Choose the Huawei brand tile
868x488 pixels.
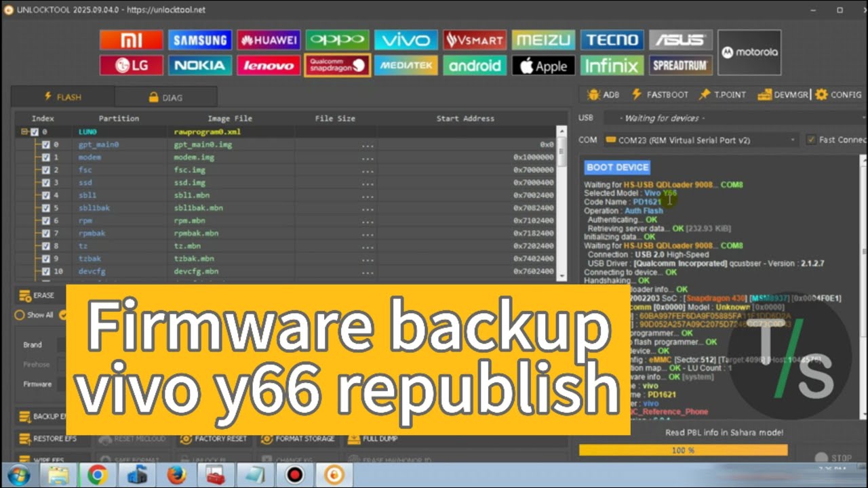(269, 40)
